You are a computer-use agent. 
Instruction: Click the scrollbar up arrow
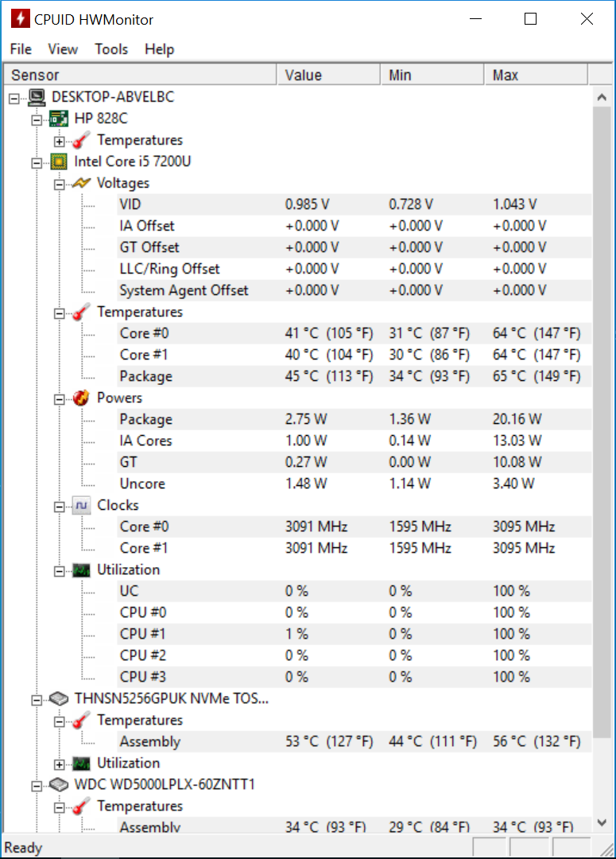(602, 98)
